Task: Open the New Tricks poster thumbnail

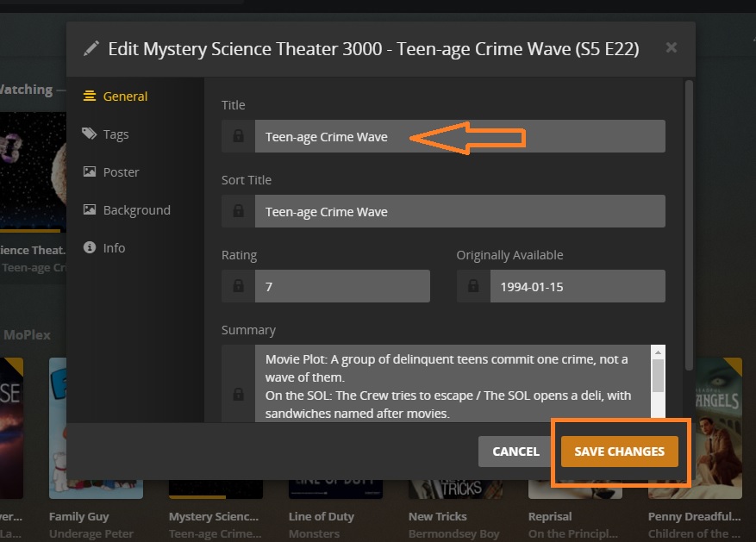Action: pyautogui.click(x=455, y=489)
